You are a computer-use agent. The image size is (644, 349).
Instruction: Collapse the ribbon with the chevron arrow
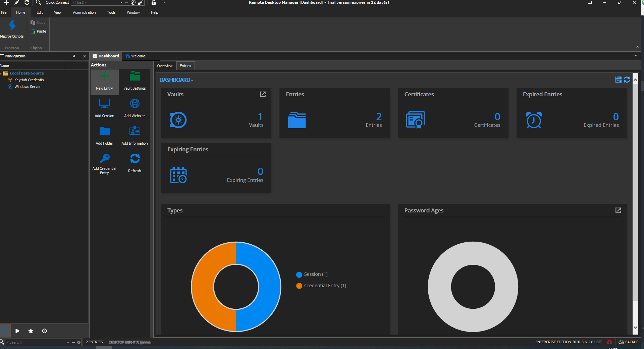click(x=637, y=47)
